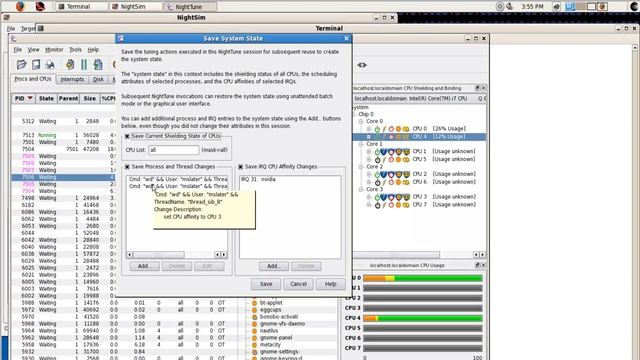Switch to the Disk tab

tap(98, 80)
